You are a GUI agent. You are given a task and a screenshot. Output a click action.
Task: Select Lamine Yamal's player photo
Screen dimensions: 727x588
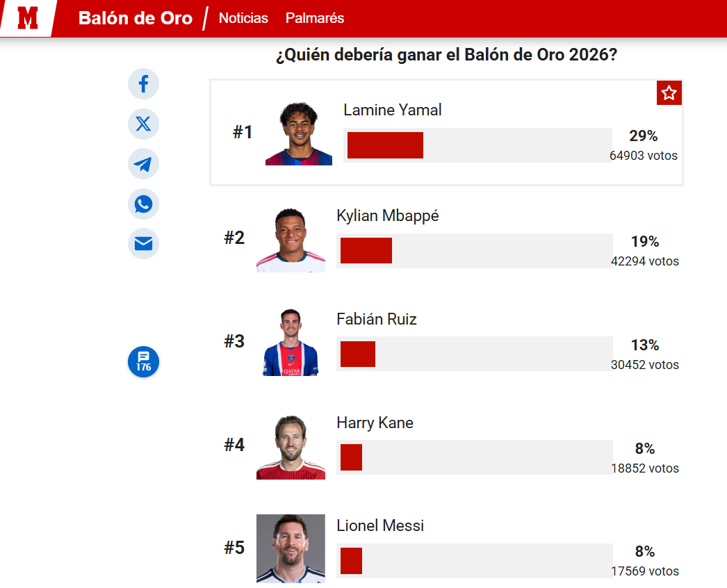click(x=299, y=133)
